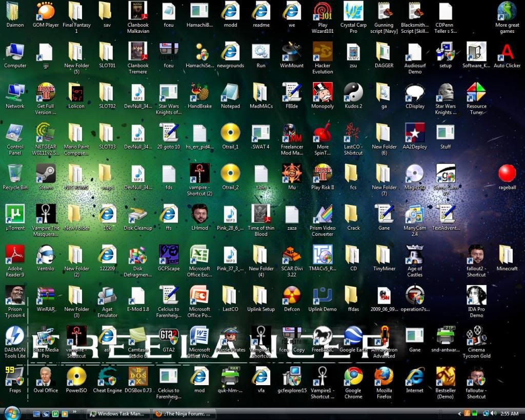Launch Prism Video Converter
This screenshot has width=525, height=420.
(x=322, y=214)
